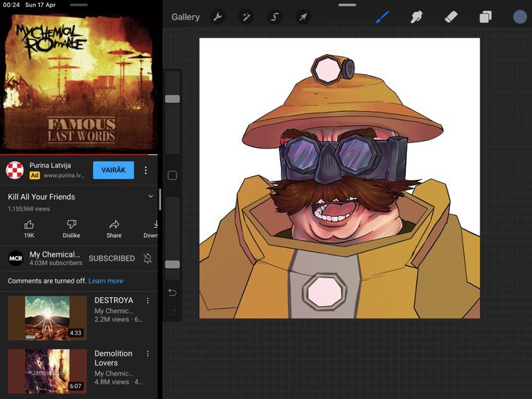Redo the stroke in Procreate

click(172, 311)
